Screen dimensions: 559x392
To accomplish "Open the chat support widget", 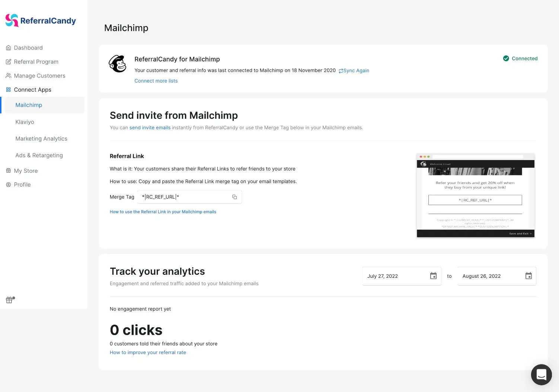I will point(541,375).
